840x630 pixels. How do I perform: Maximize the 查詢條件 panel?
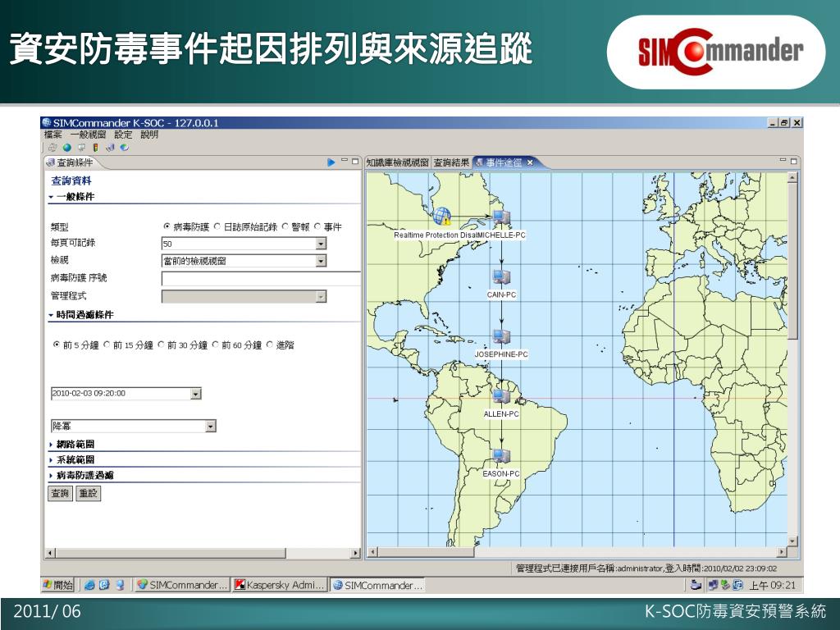[x=354, y=162]
